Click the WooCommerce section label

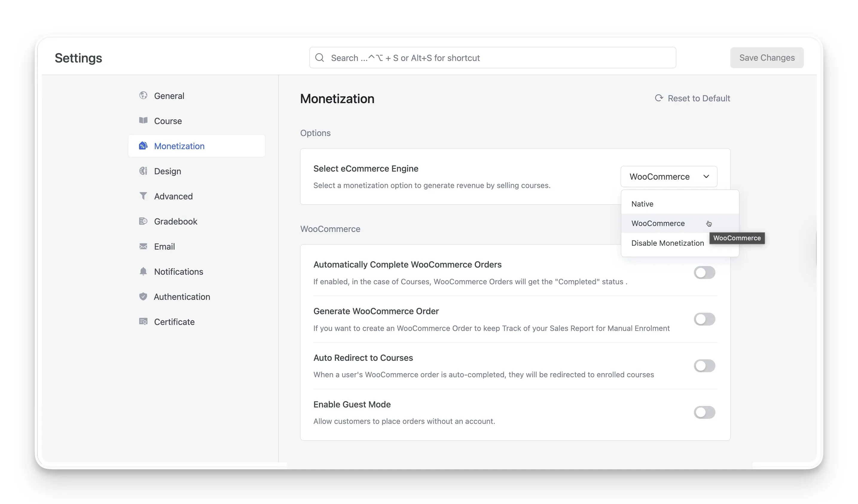pyautogui.click(x=330, y=229)
